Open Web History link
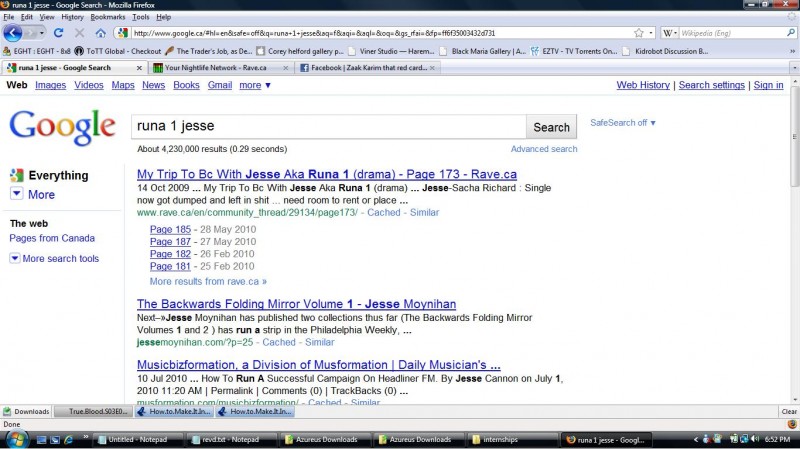The image size is (800, 449). point(643,85)
